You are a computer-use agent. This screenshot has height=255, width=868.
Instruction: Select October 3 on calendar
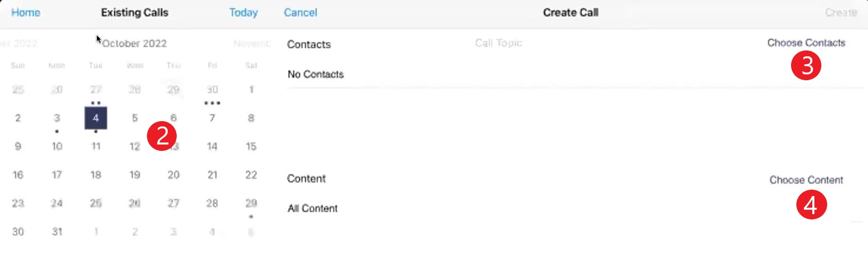pos(57,118)
